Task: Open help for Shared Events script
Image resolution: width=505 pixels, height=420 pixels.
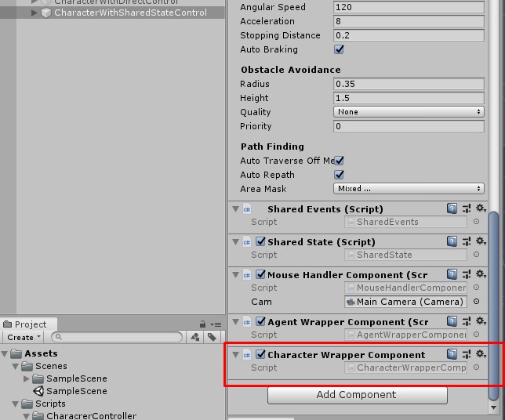Action: (x=452, y=208)
